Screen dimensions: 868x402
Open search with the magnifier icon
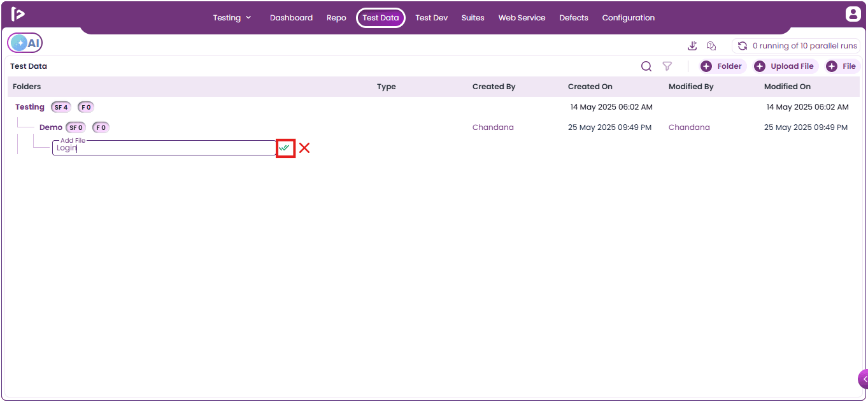pos(646,66)
